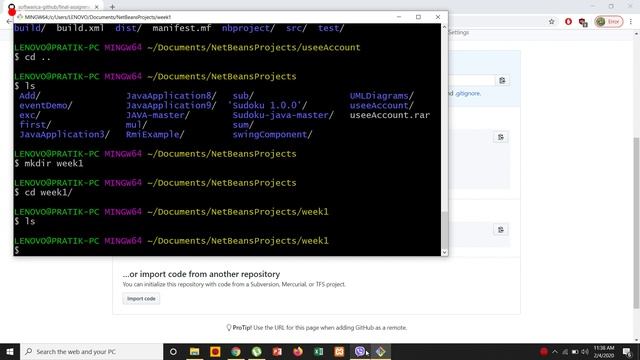
Task: Switch to Chrome on the taskbar
Action: pos(236,351)
